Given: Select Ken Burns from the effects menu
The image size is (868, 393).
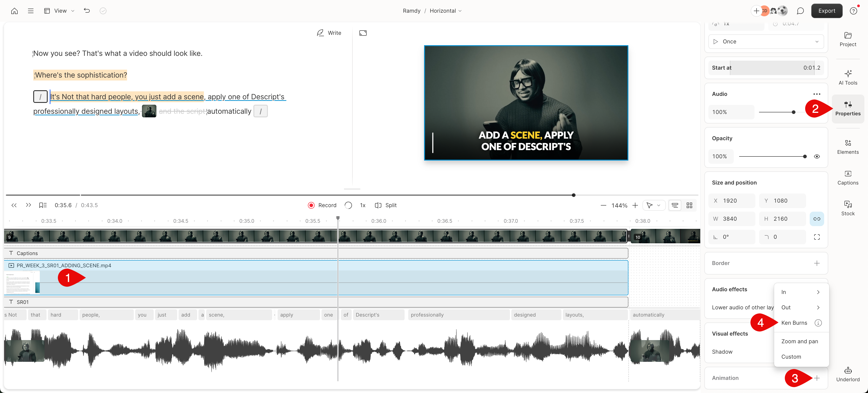Looking at the screenshot, I should (x=794, y=322).
